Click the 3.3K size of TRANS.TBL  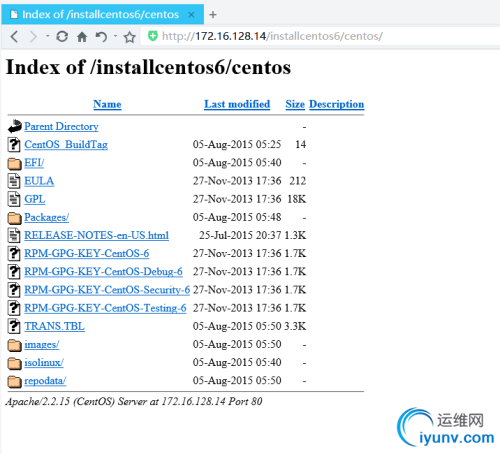coord(295,326)
